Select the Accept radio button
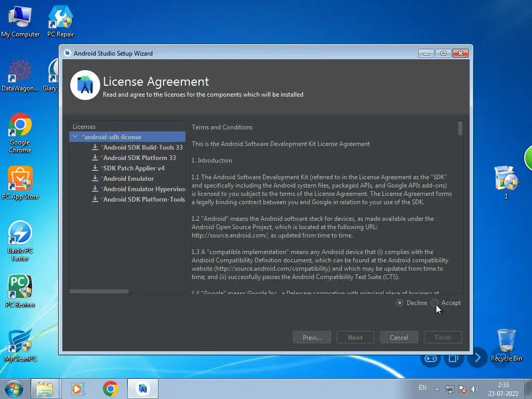Image resolution: width=532 pixels, height=399 pixels. 435,303
